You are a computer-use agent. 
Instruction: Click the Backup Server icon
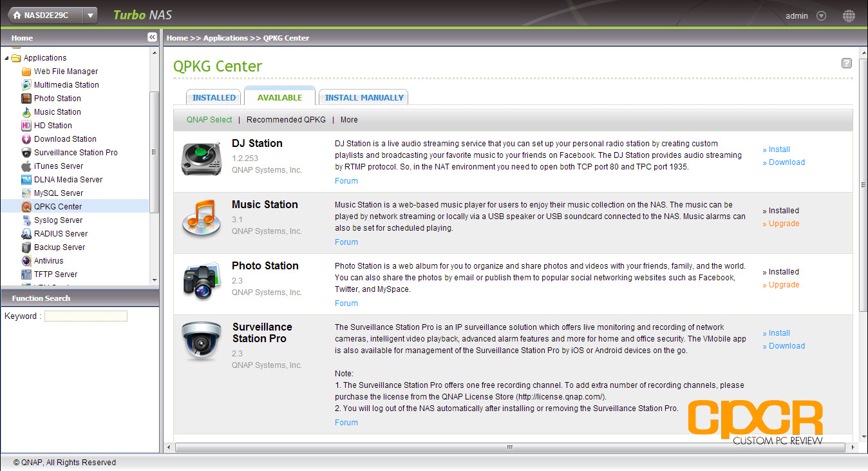click(x=26, y=247)
